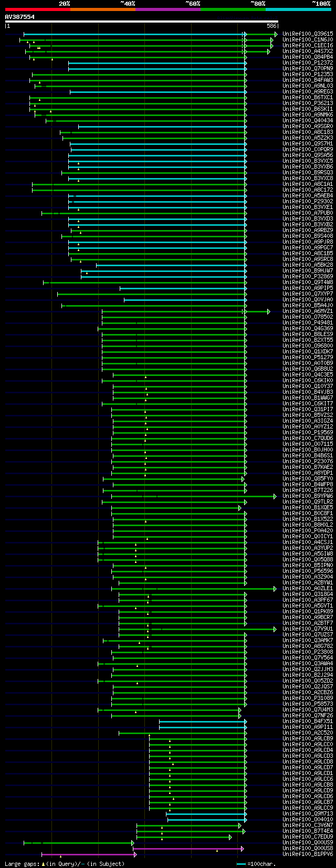Select hit label UniRef100_C6KIK0

(x=308, y=380)
